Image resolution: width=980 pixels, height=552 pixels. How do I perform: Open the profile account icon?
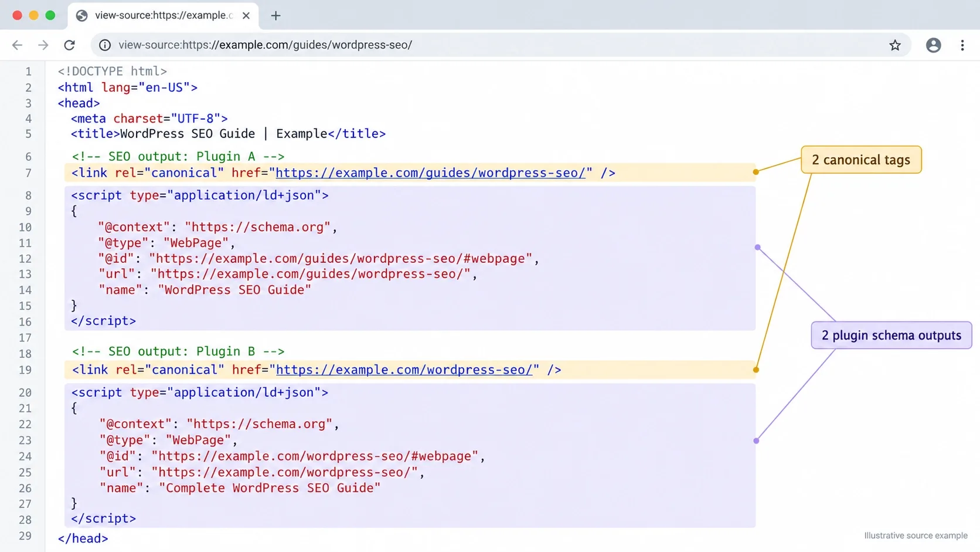click(934, 45)
